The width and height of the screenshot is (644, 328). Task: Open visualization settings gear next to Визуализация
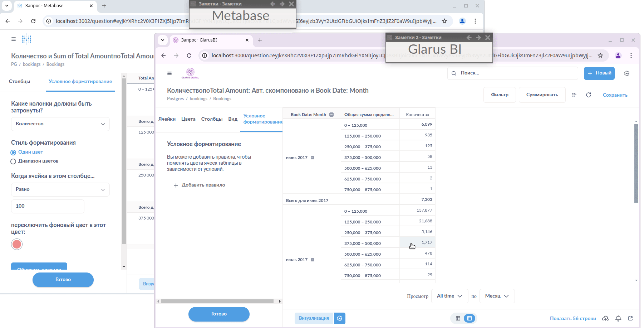tap(340, 318)
